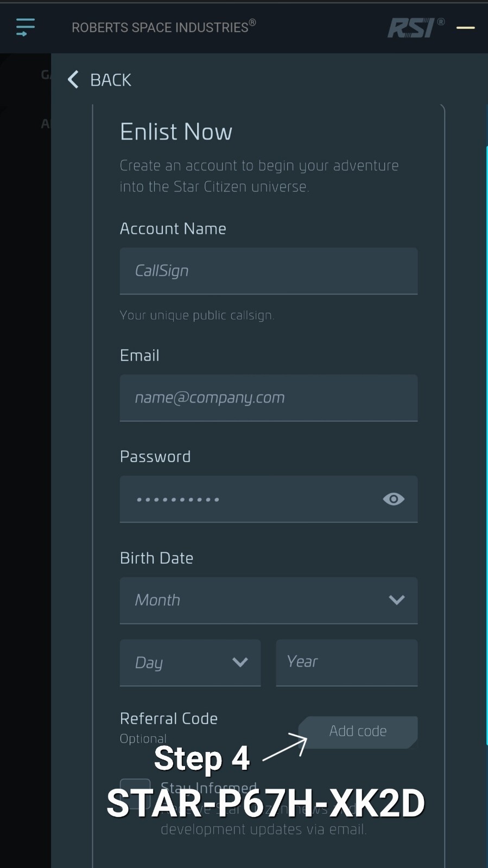The height and width of the screenshot is (868, 488).
Task: Tap the BACK chevron arrow icon
Action: tap(73, 80)
